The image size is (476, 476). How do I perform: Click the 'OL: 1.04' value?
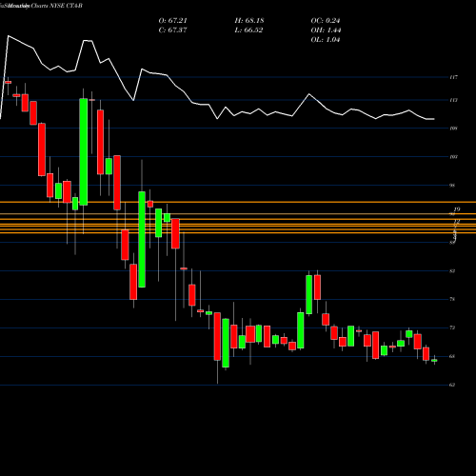pos(326,40)
